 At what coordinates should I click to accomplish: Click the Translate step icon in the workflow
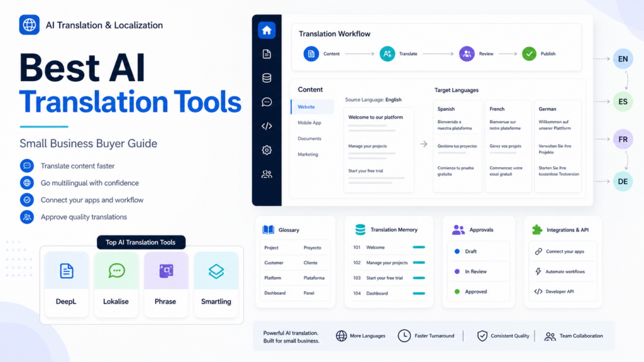click(387, 54)
